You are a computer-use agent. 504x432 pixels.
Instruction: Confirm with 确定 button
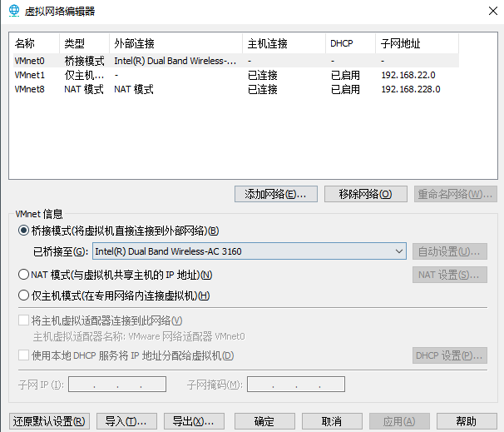(264, 421)
